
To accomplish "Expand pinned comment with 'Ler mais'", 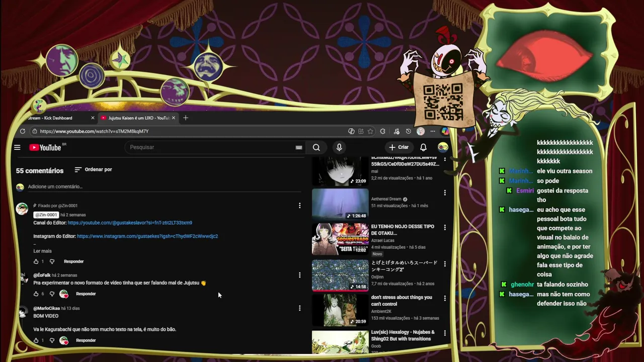I will (42, 251).
